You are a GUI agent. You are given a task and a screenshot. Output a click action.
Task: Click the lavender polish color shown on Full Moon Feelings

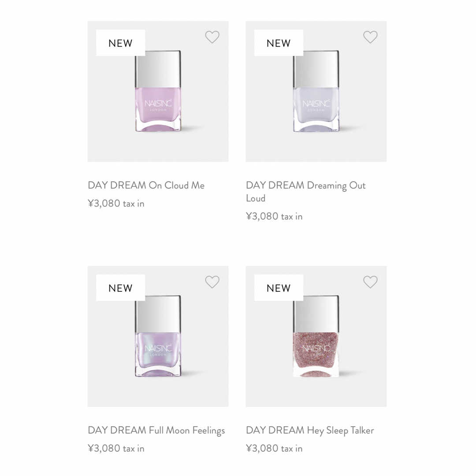pyautogui.click(x=158, y=353)
